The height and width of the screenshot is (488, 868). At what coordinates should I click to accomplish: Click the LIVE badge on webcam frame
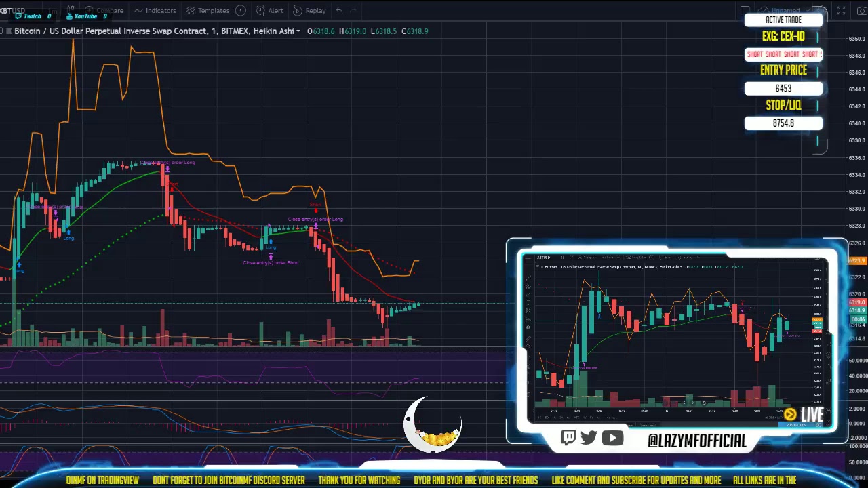tap(804, 414)
